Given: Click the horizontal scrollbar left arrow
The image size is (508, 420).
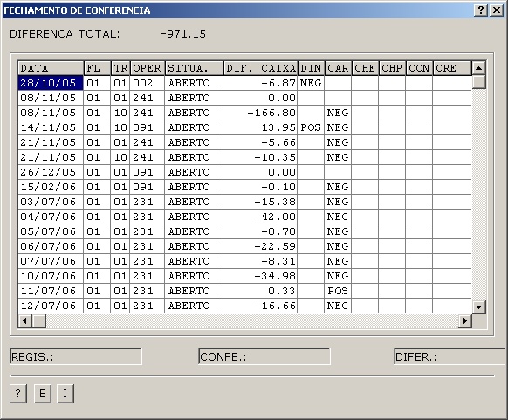Looking at the screenshot, I should click(x=24, y=320).
